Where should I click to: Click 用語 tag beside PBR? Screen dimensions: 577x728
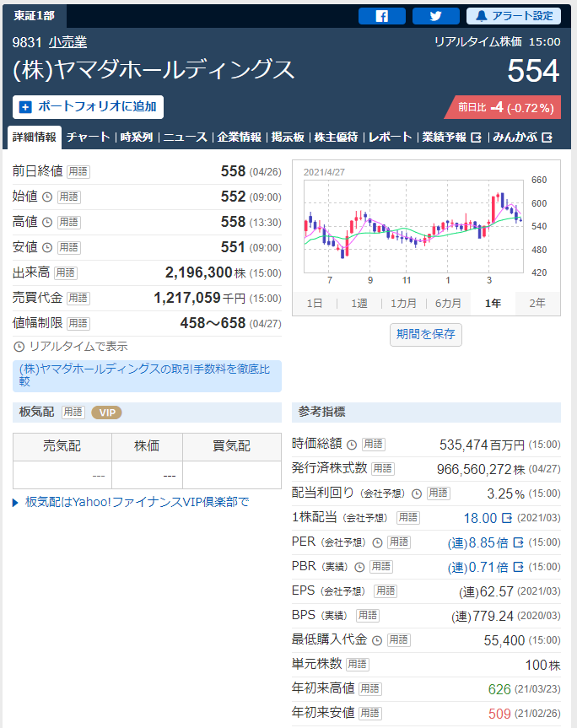point(381,566)
